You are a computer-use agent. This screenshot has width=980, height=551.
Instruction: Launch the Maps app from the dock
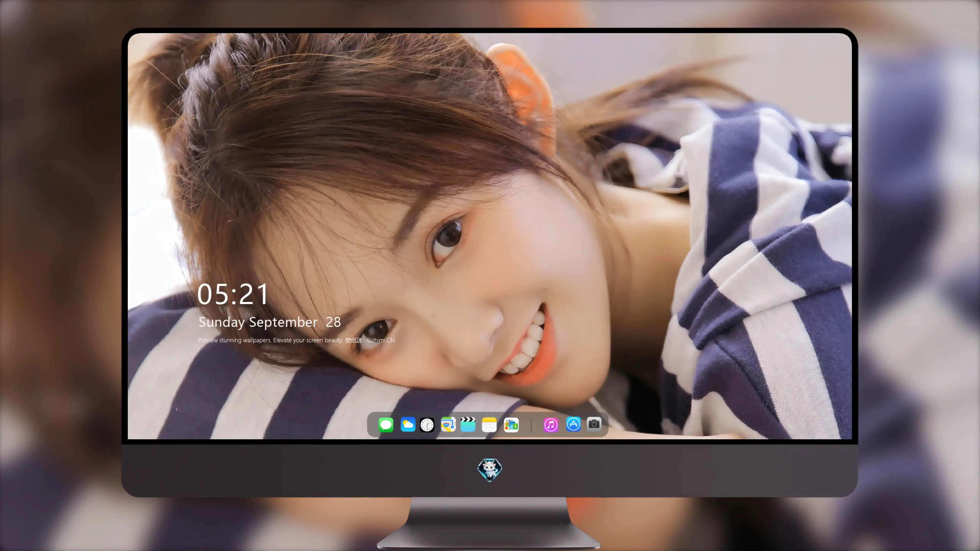coord(448,424)
